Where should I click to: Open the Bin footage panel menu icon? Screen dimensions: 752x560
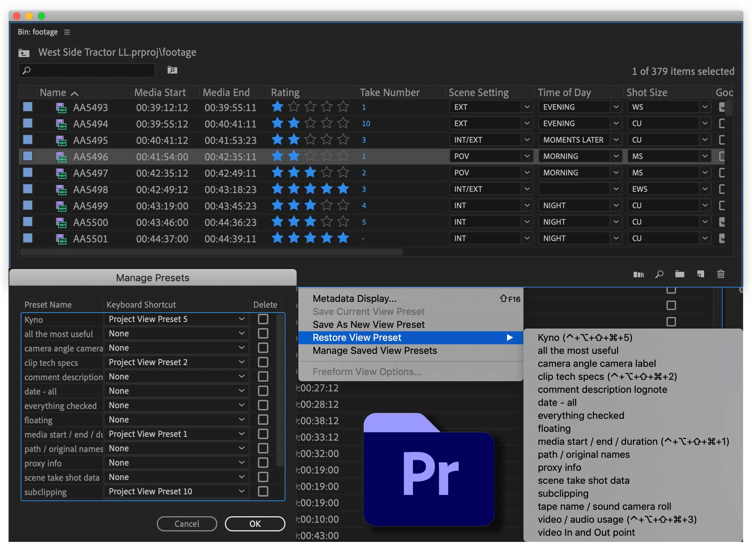[x=67, y=32]
